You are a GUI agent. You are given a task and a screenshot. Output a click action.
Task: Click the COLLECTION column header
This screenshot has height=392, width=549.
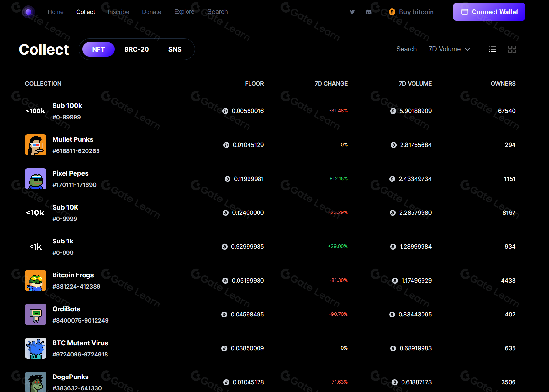tap(43, 84)
